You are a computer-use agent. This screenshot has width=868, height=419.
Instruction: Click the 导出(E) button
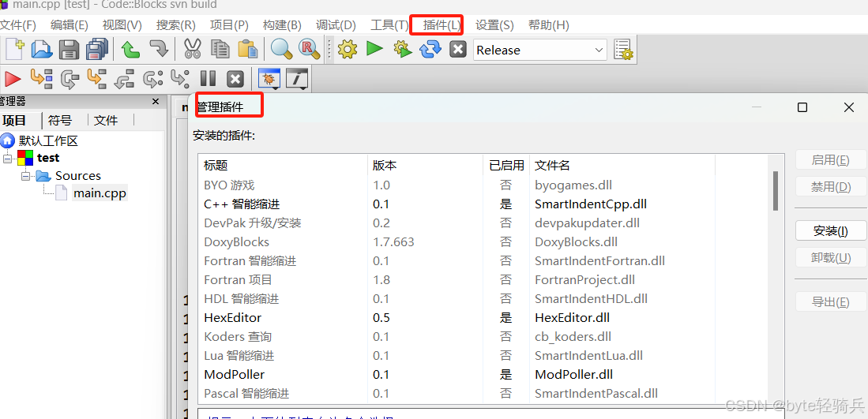(831, 301)
